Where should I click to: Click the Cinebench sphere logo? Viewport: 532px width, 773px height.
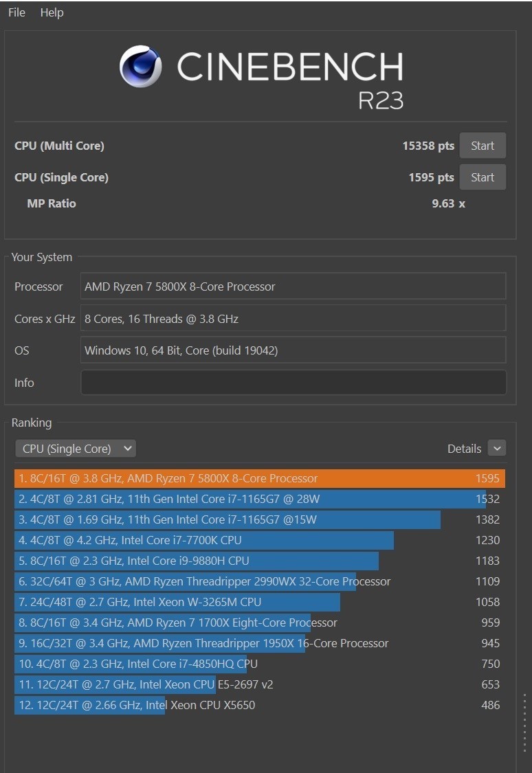pos(140,67)
